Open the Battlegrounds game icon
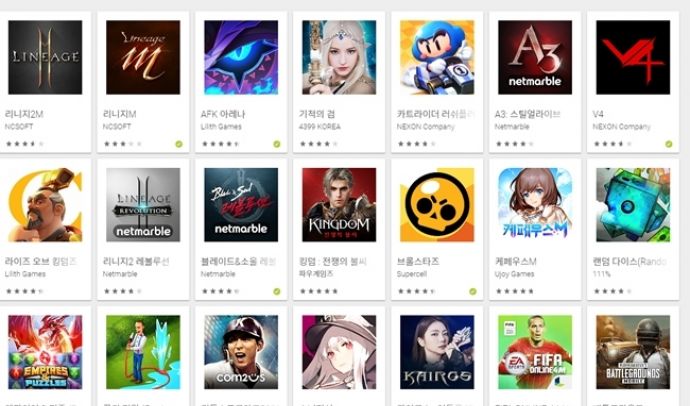The height and width of the screenshot is (406, 690). [x=633, y=352]
